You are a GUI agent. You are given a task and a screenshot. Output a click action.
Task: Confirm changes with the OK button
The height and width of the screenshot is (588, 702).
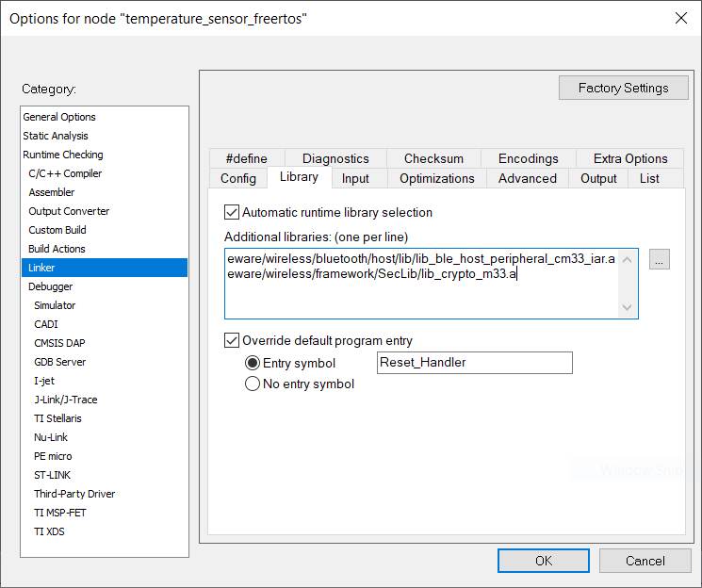[543, 561]
